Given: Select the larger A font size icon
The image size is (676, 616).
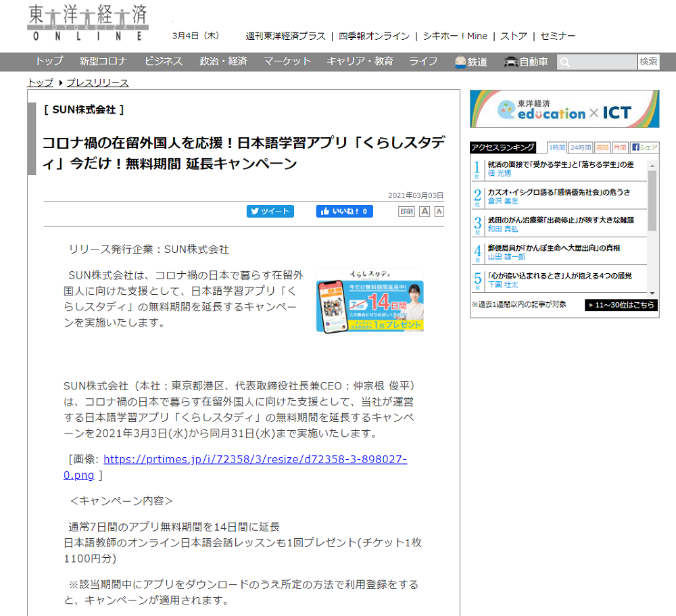Looking at the screenshot, I should click(425, 212).
